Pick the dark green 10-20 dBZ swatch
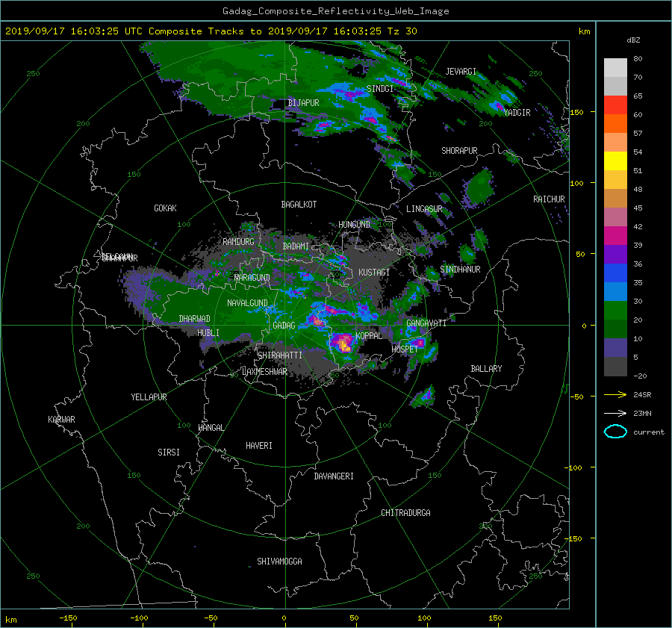 (615, 329)
